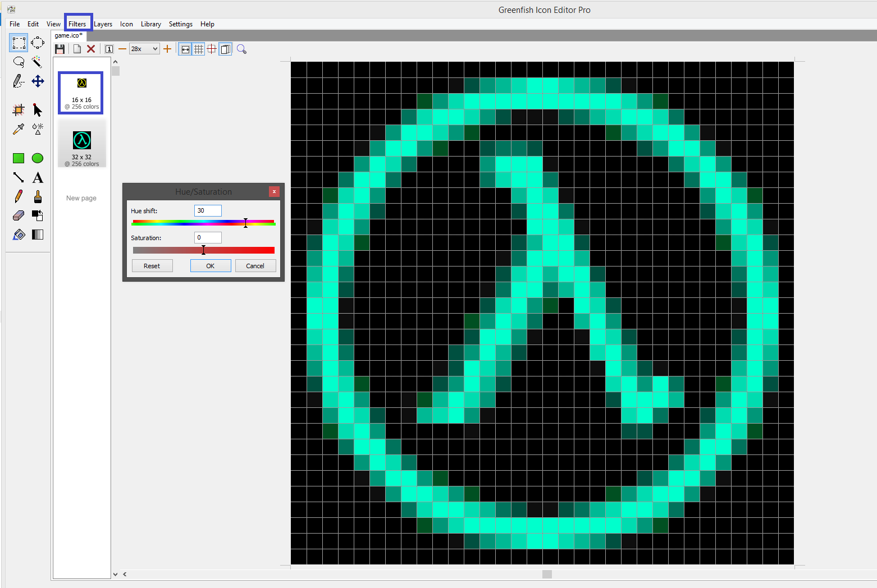Confirm Hue/Saturation with OK

click(x=211, y=266)
